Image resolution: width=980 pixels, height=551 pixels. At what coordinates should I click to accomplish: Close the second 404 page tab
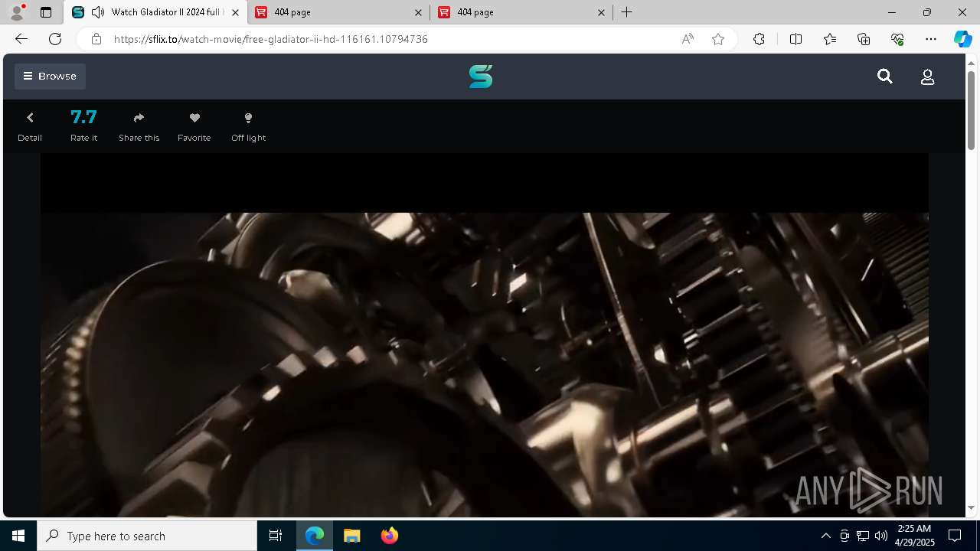[601, 12]
